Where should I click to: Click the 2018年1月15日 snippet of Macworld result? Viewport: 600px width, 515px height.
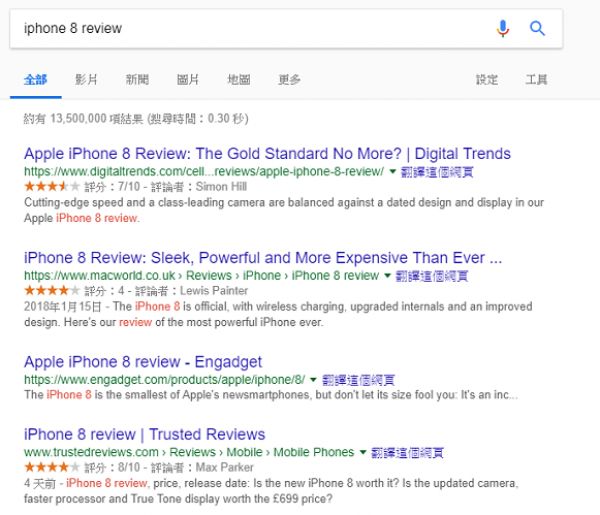[x=278, y=314]
